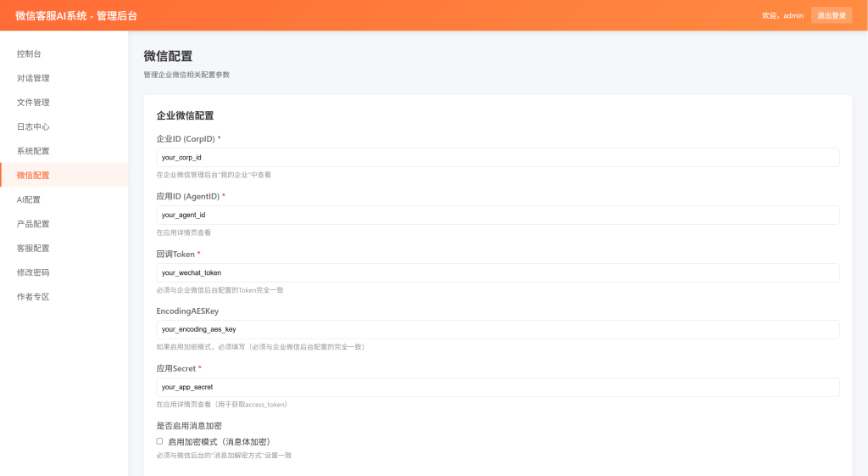
Task: Click hint 必须与企业微信后台配置的Token完全一致
Action: tap(220, 290)
